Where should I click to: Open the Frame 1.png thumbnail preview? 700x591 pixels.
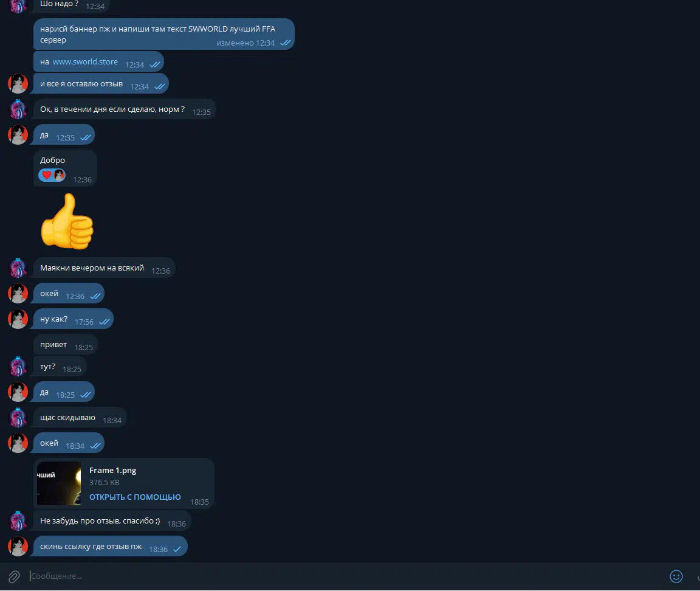tap(59, 483)
